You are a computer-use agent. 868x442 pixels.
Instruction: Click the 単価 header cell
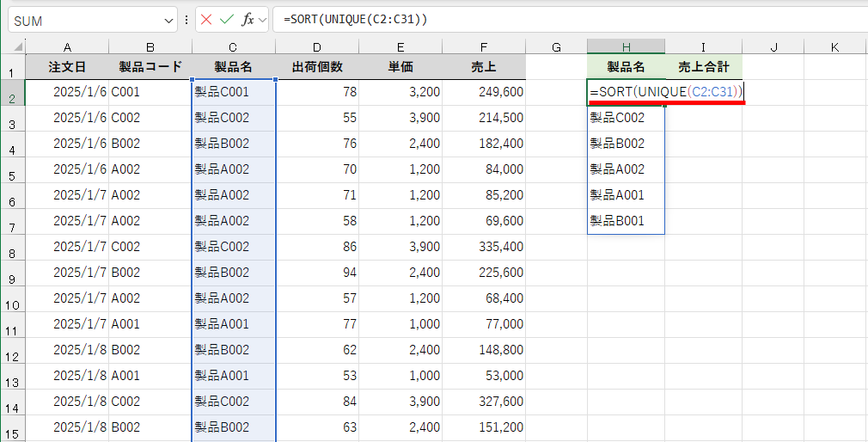click(x=400, y=67)
